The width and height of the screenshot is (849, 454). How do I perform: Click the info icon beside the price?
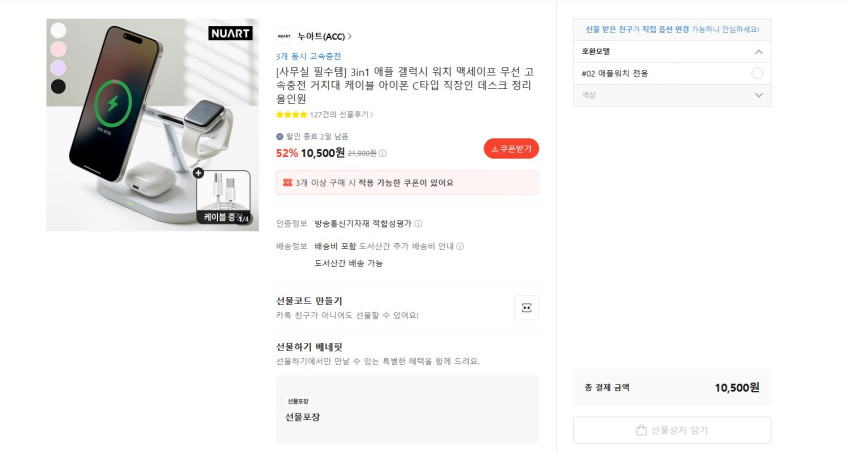383,153
